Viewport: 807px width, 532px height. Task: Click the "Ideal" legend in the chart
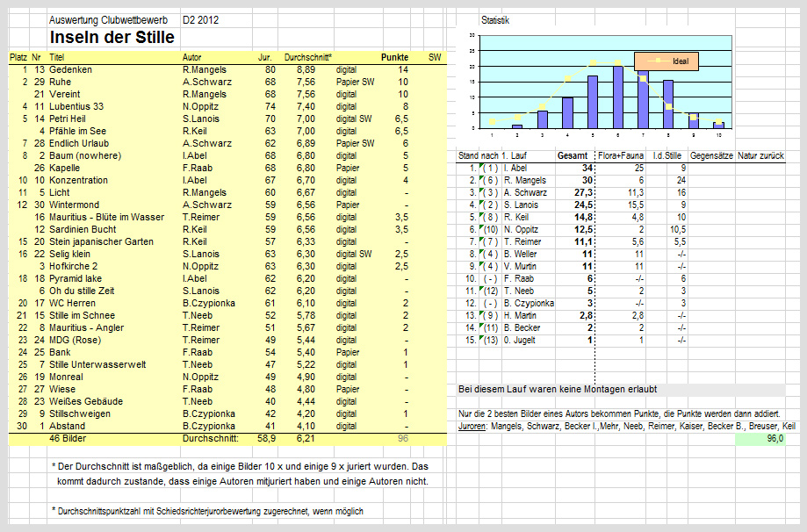point(668,61)
